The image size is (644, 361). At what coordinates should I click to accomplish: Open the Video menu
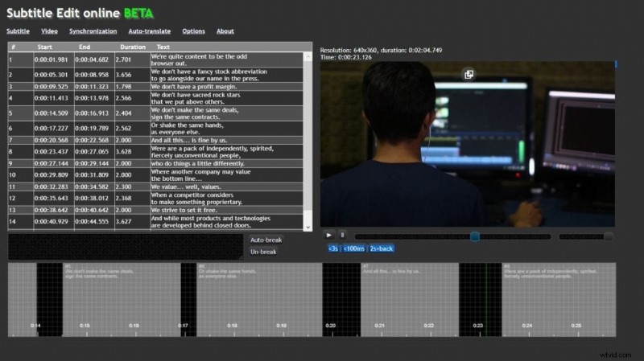click(49, 31)
